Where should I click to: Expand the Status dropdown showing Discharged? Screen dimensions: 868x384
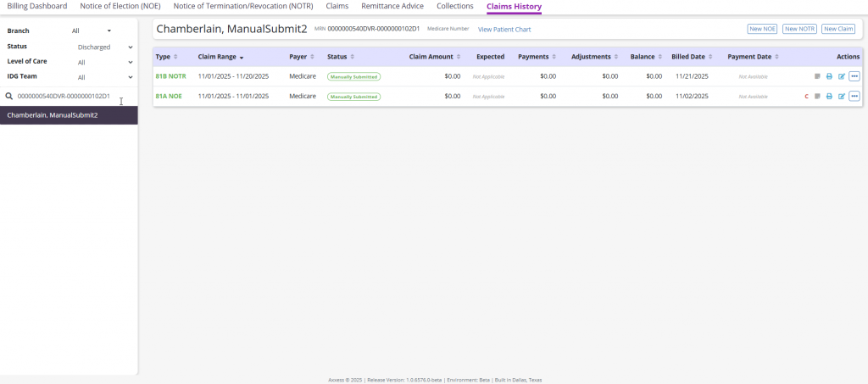coord(104,47)
